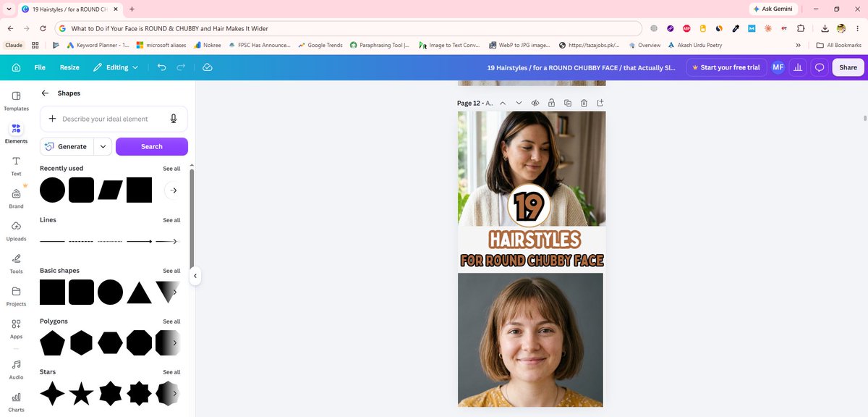See all Stars
The width and height of the screenshot is (868, 417).
tap(171, 372)
